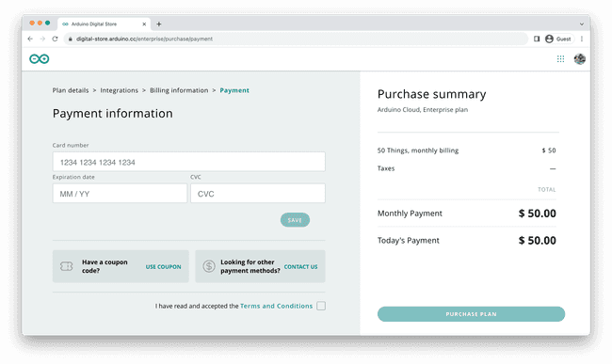Click 'Looking for other payment methods?' text
Viewport: 612px width, 364px height.
click(x=250, y=266)
